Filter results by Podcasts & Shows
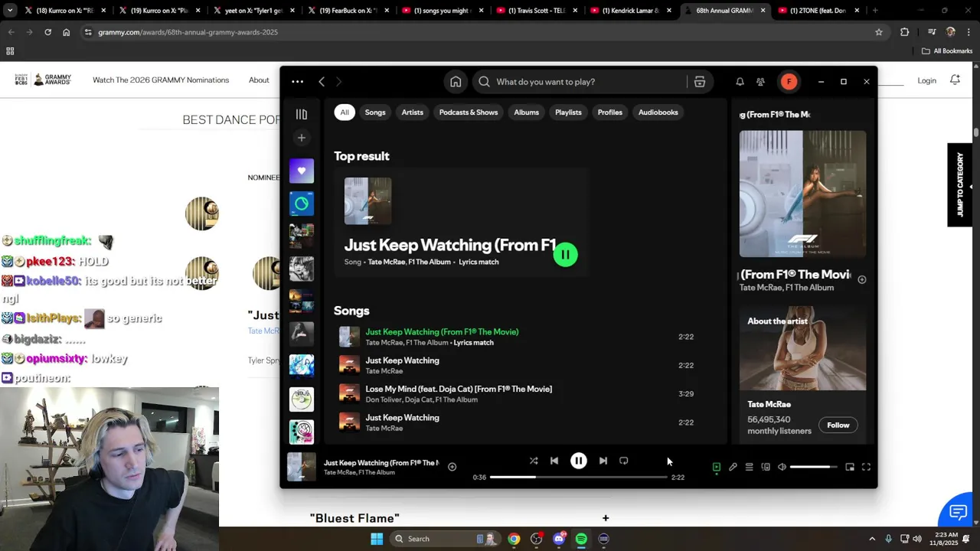 [x=469, y=112]
